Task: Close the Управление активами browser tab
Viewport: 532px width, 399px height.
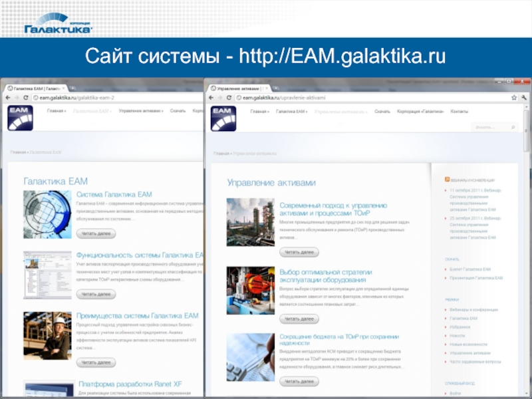Action: click(x=267, y=88)
